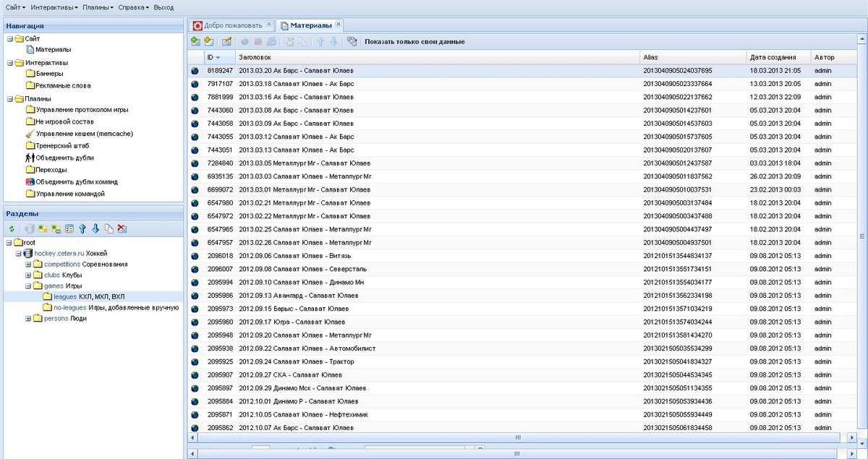Collapse the games Игры folder
Screen dimensions: 868x459
pyautogui.click(x=29, y=286)
